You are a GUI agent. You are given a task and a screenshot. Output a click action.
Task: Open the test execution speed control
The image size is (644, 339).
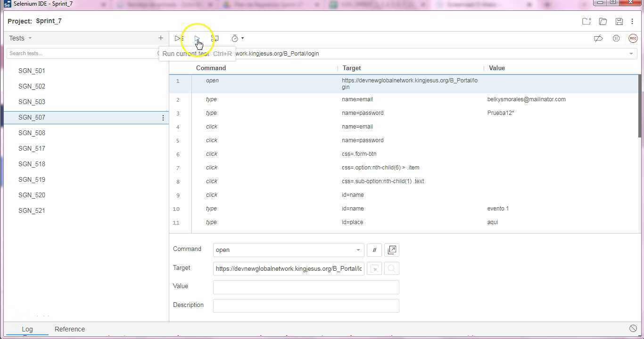(x=237, y=39)
